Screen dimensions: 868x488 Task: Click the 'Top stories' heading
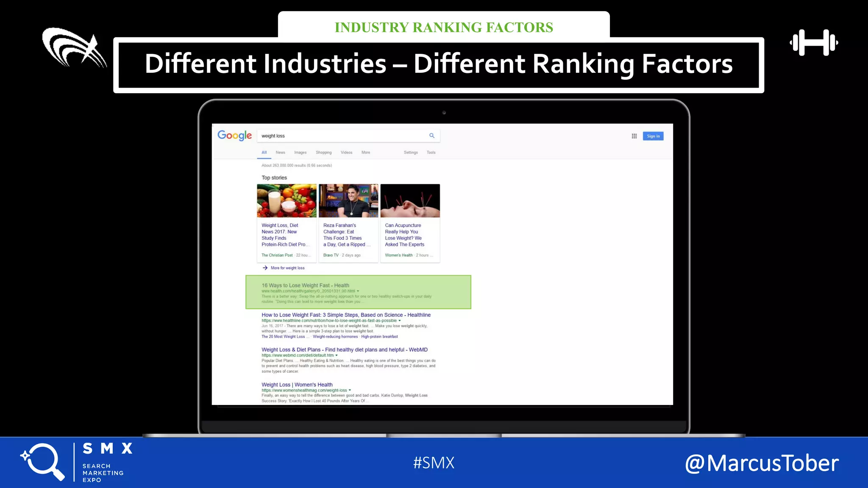(x=274, y=178)
